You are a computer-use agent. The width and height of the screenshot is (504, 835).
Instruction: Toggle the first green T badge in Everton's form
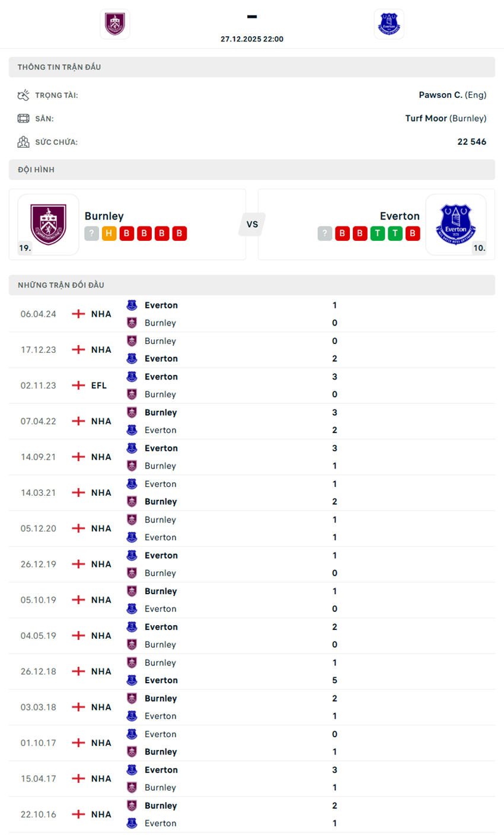378,234
